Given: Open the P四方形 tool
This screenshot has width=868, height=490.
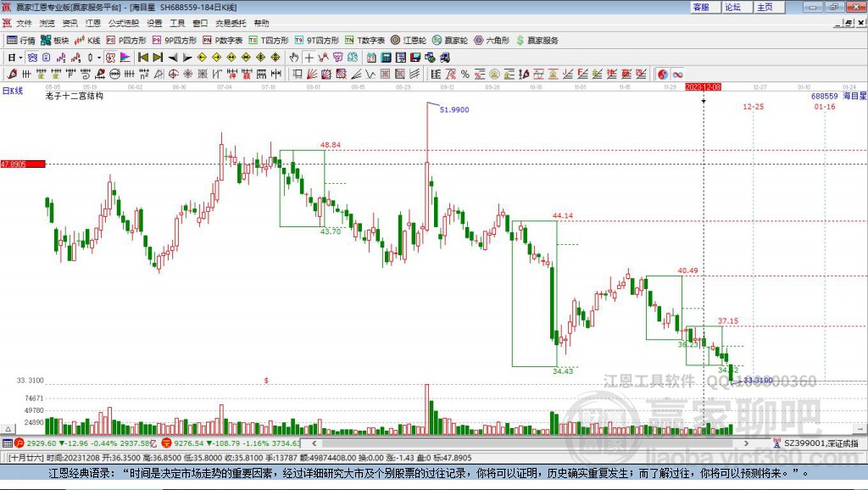Looking at the screenshot, I should (x=126, y=41).
